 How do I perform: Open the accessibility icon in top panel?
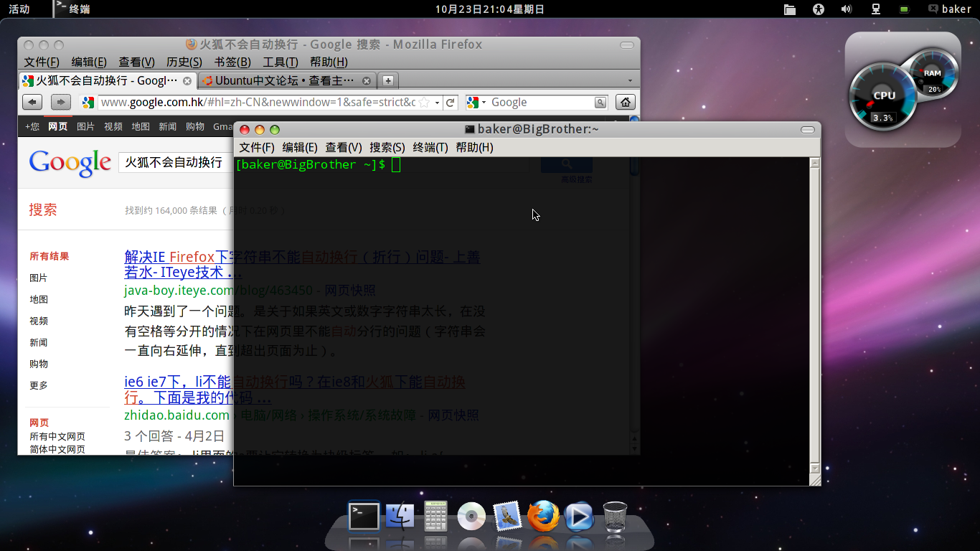[819, 9]
